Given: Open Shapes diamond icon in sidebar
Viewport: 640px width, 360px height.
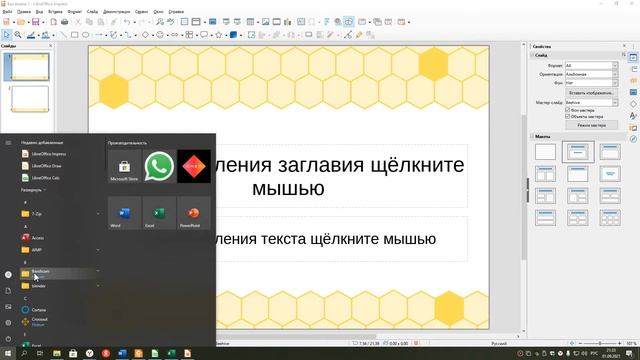Looking at the screenshot, I should 633,104.
